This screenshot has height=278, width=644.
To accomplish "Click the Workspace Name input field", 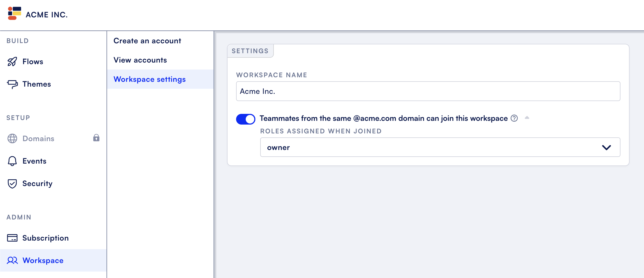I will click(428, 91).
